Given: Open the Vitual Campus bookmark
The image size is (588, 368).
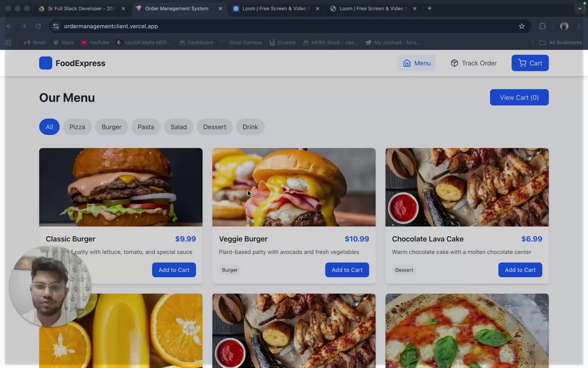Looking at the screenshot, I should 241,42.
